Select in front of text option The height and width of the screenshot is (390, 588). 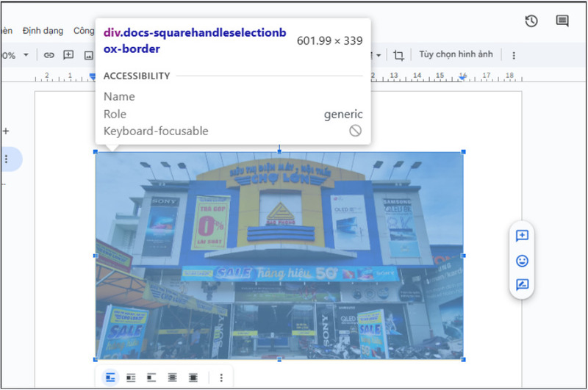[193, 378]
